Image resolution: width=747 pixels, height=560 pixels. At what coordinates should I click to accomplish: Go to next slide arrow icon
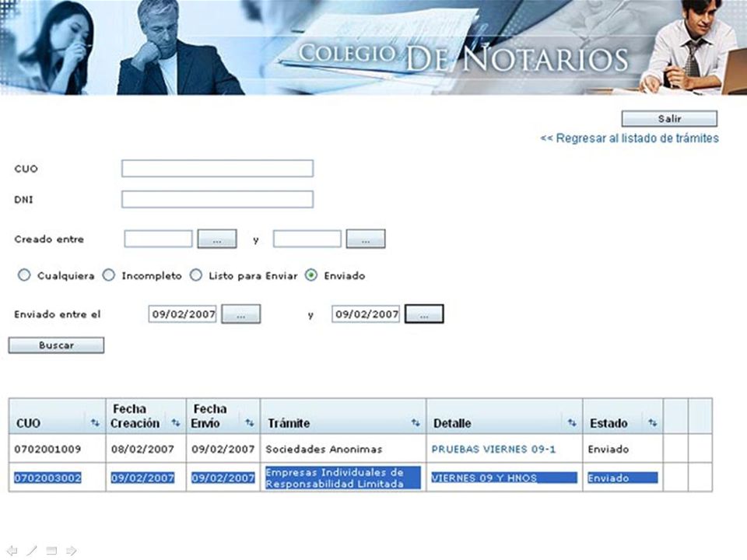click(x=72, y=551)
